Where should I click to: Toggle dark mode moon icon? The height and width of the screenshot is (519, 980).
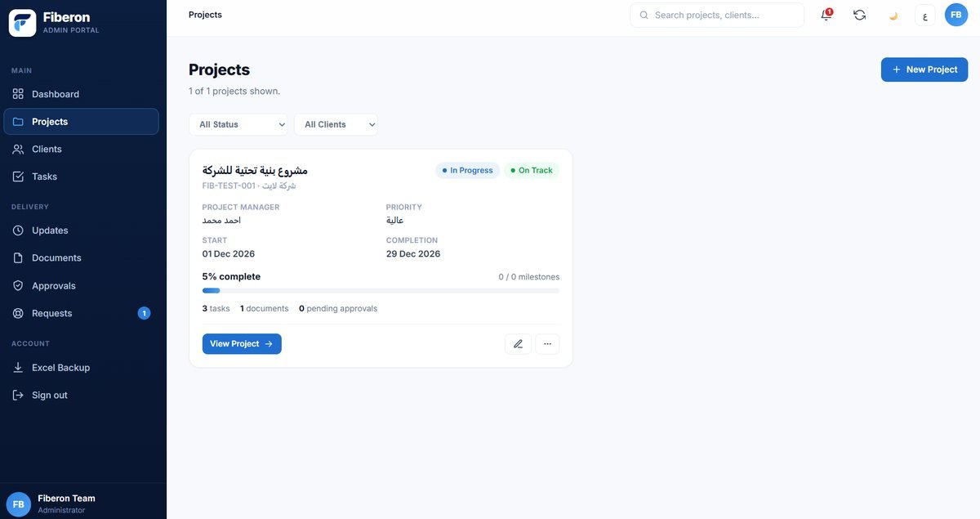893,16
